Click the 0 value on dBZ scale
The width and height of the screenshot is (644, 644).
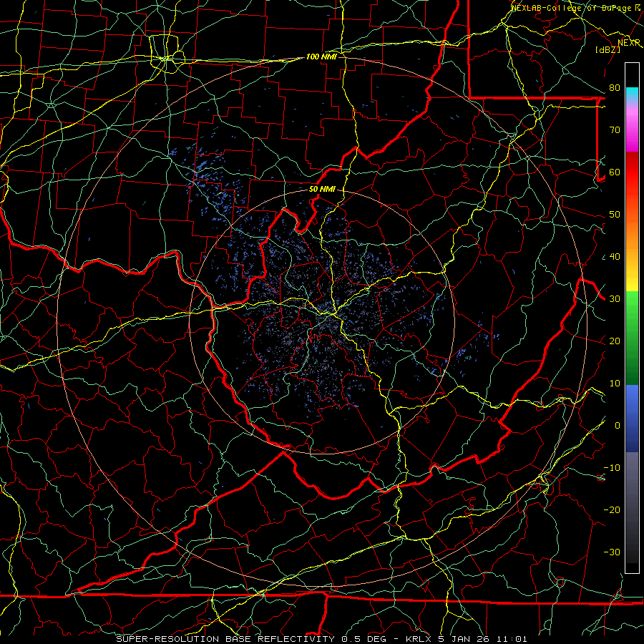click(x=618, y=426)
